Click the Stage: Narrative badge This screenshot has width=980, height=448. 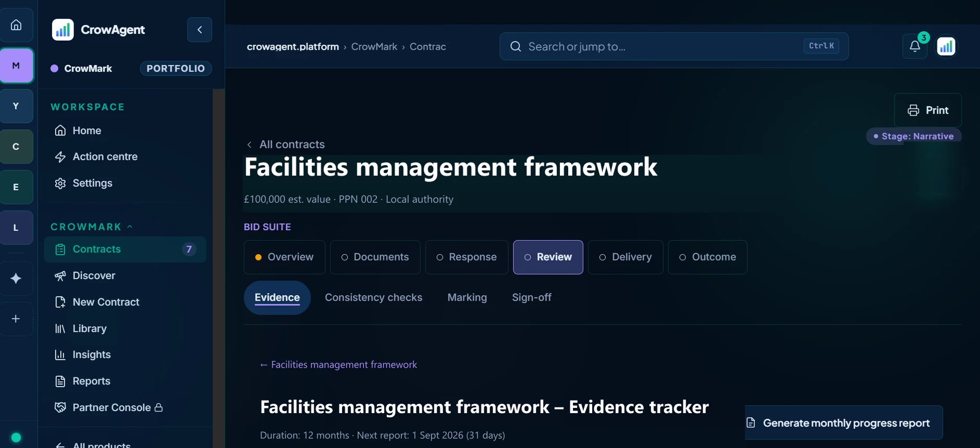coord(914,136)
